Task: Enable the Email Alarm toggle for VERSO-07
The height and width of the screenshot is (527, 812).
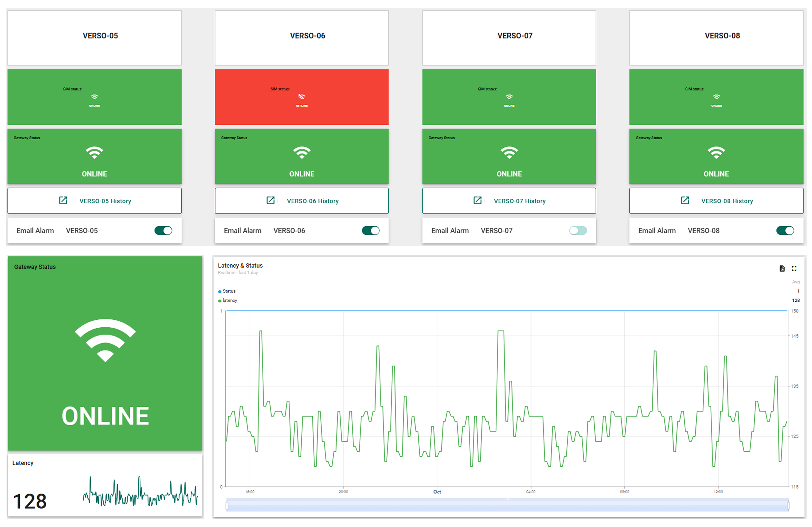Action: [578, 231]
